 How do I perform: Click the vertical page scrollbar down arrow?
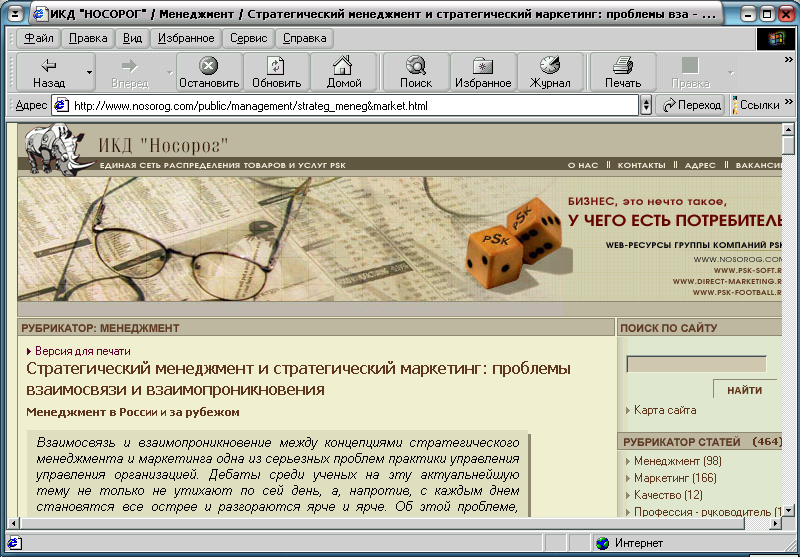point(788,509)
